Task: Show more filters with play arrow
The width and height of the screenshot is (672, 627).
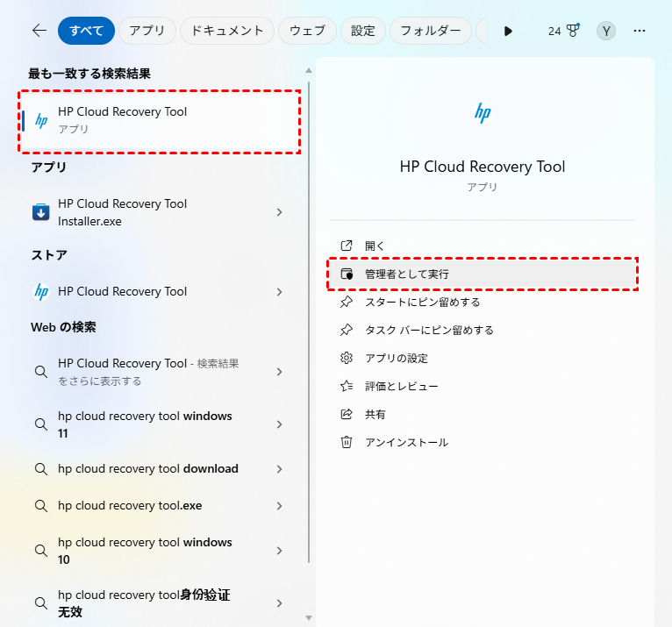Action: [x=508, y=31]
